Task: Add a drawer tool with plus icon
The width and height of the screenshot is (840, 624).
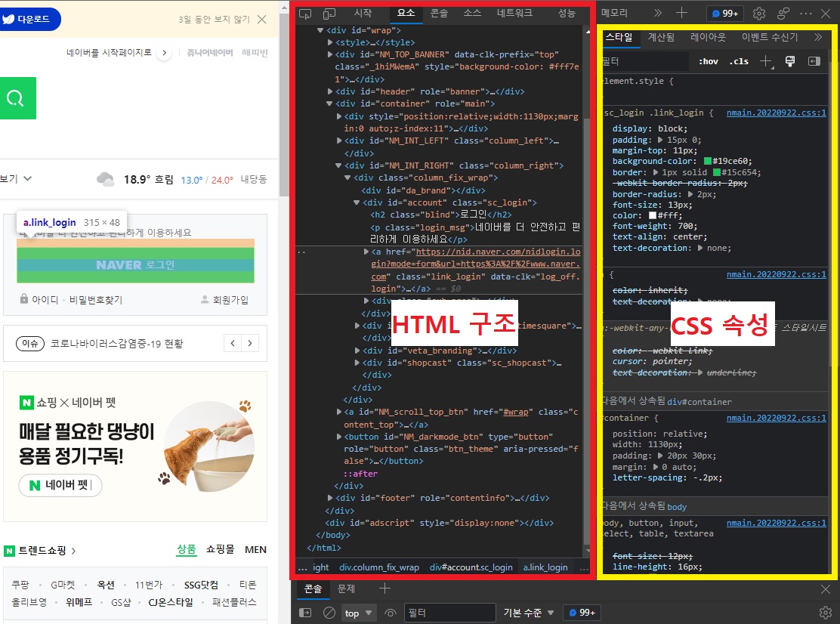Action: [384, 588]
